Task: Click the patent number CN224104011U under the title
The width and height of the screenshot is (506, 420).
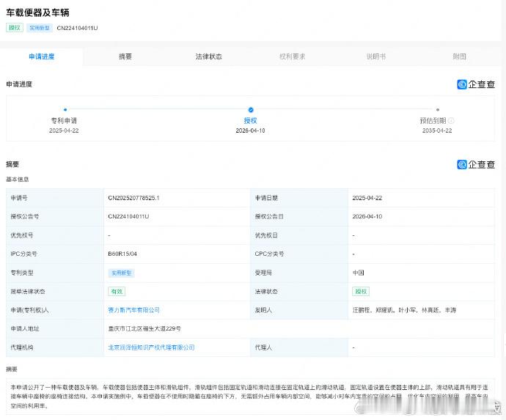Action: 73,28
